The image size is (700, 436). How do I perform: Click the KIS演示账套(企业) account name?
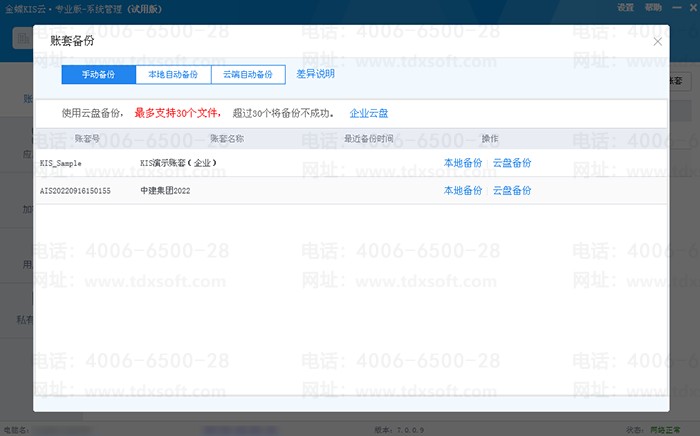pyautogui.click(x=179, y=163)
